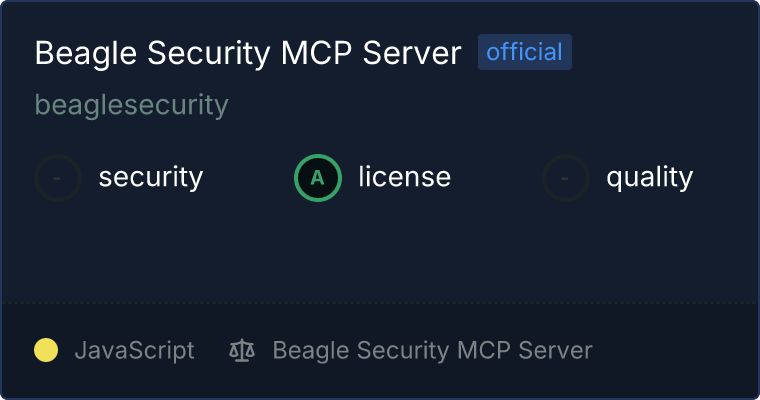Click the license label text
Image resolution: width=760 pixels, height=400 pixels.
click(404, 178)
